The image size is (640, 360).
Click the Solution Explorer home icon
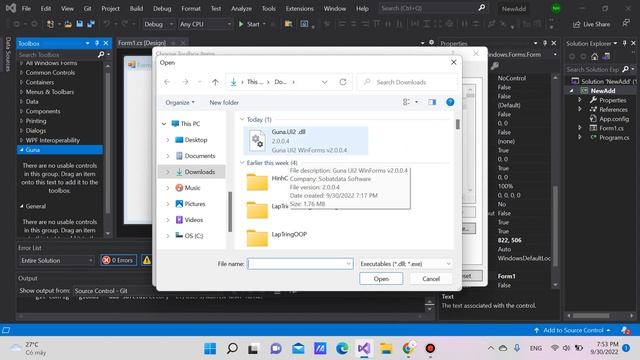595,57
